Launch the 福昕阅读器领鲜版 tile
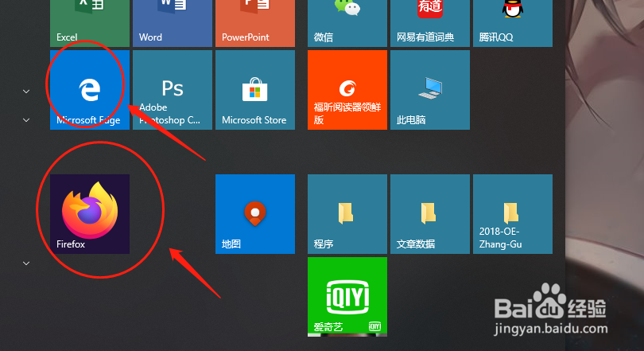Screen dimensions: 644x351 coord(347,90)
